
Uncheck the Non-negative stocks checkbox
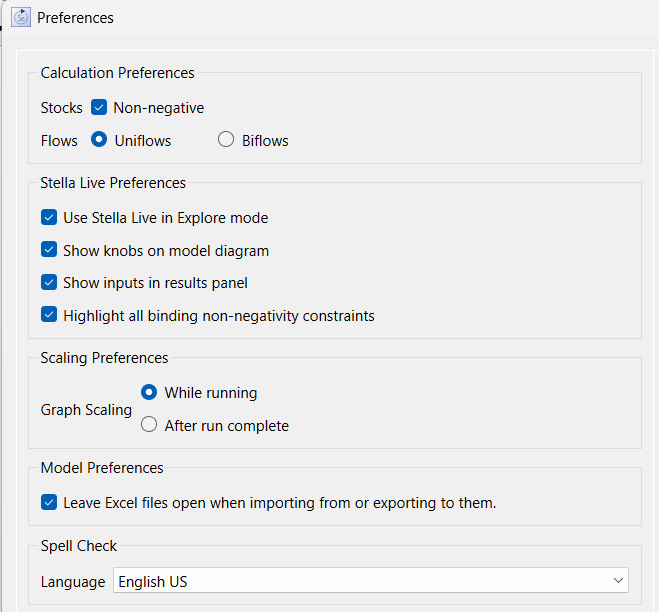click(99, 107)
